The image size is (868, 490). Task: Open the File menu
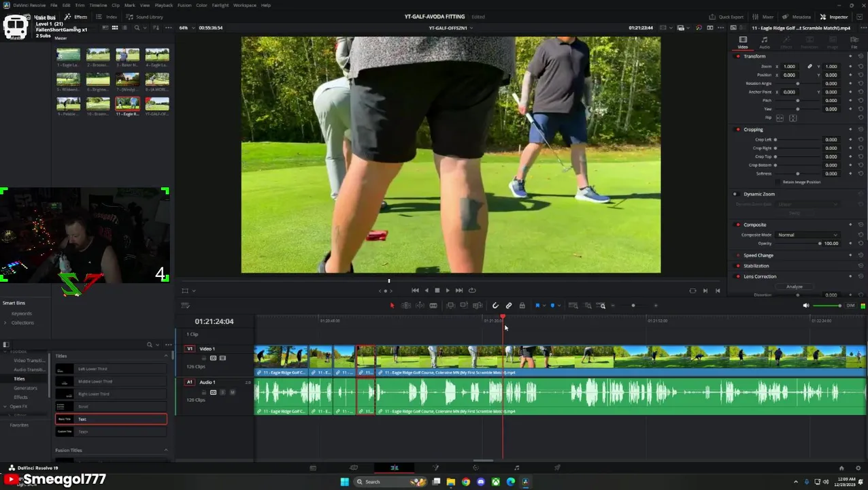[54, 5]
